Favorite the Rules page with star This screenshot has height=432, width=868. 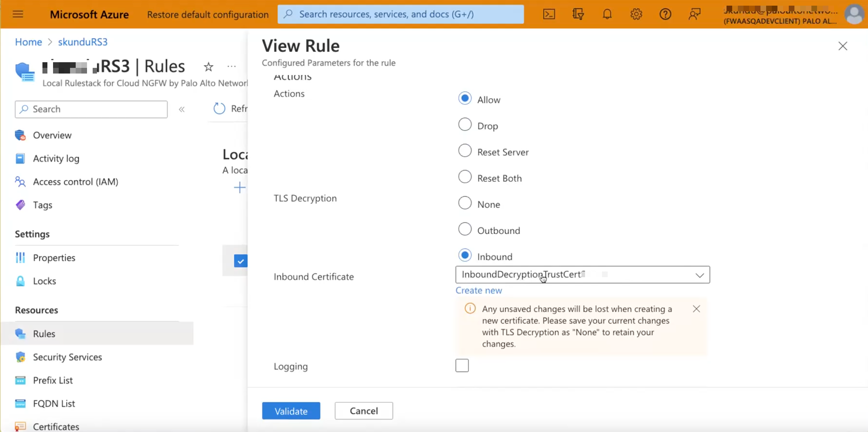[208, 66]
